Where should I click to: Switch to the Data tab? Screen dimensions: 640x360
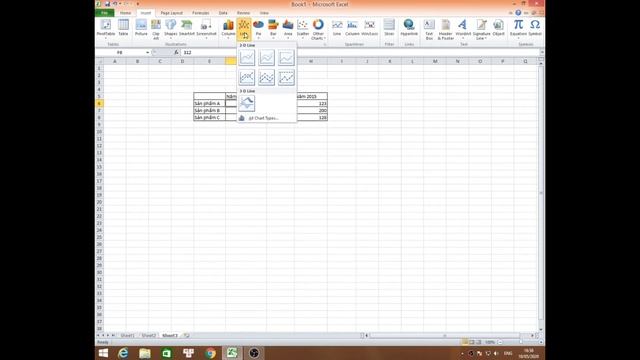[x=223, y=13]
